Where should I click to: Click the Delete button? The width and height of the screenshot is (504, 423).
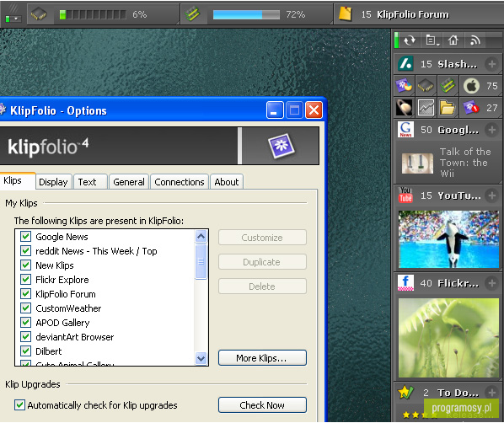pyautogui.click(x=262, y=286)
